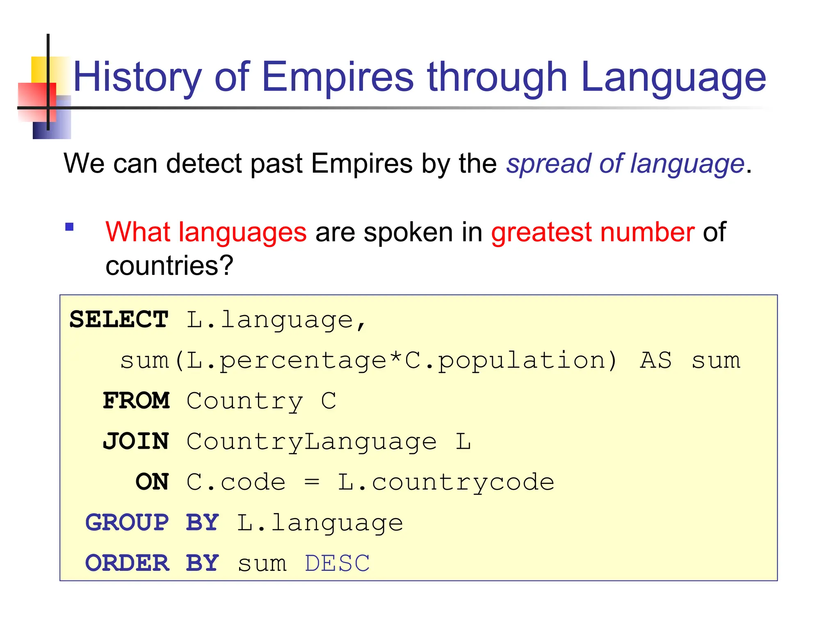Click the GROUP BY keyword
840x630 pixels.
[152, 523]
